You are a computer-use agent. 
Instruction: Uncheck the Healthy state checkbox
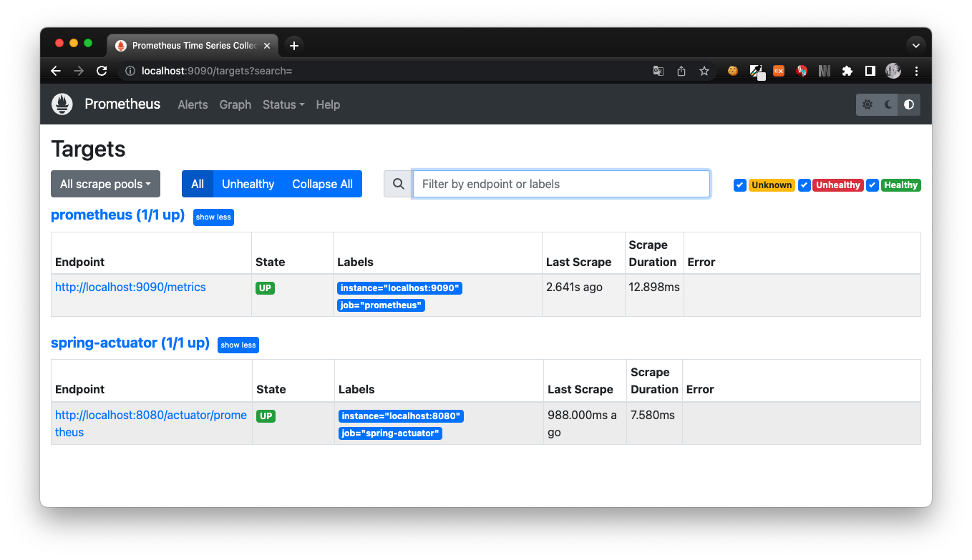coord(873,185)
